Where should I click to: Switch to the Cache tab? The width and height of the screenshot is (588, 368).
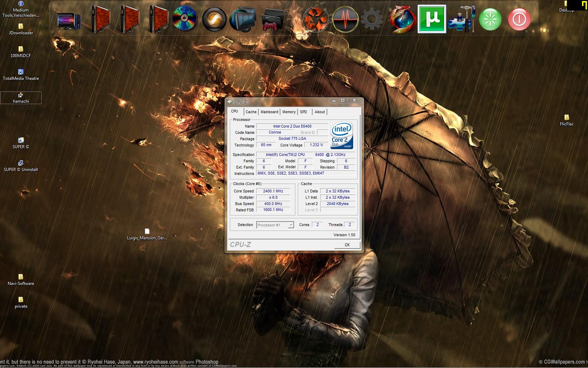(251, 112)
